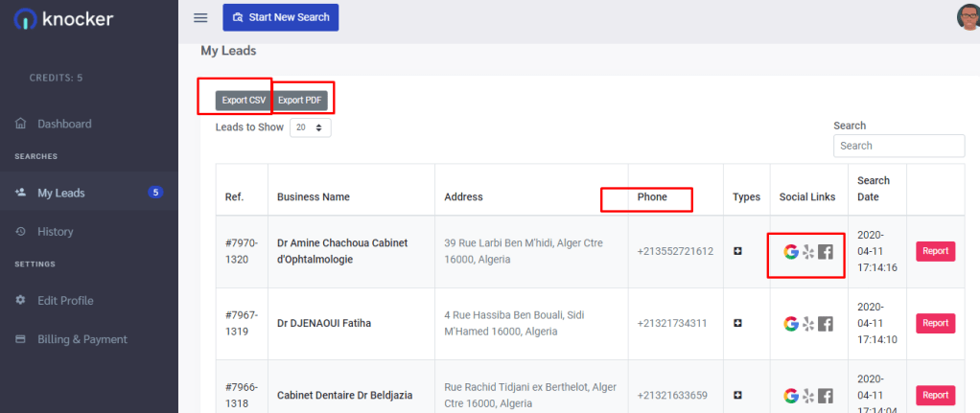Expand types plus icon for Dr DJENAOUI Fatiha
Viewport: 980px width, 413px height.
(737, 324)
